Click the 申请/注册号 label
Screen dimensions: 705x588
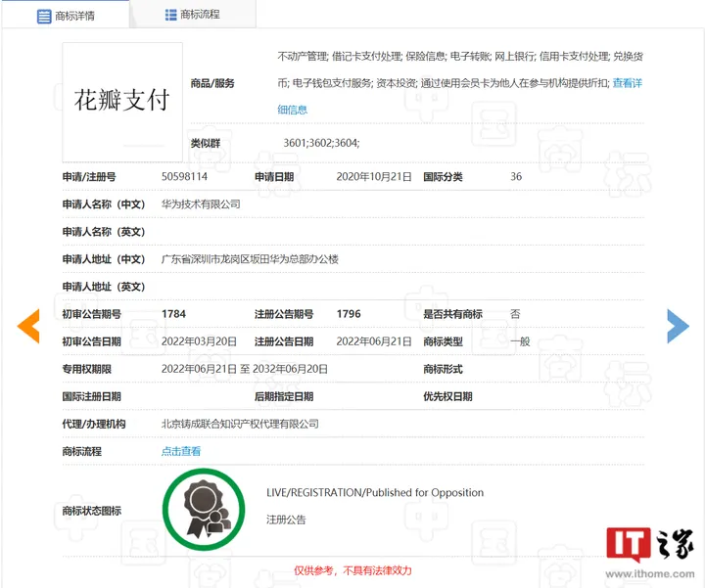(89, 176)
